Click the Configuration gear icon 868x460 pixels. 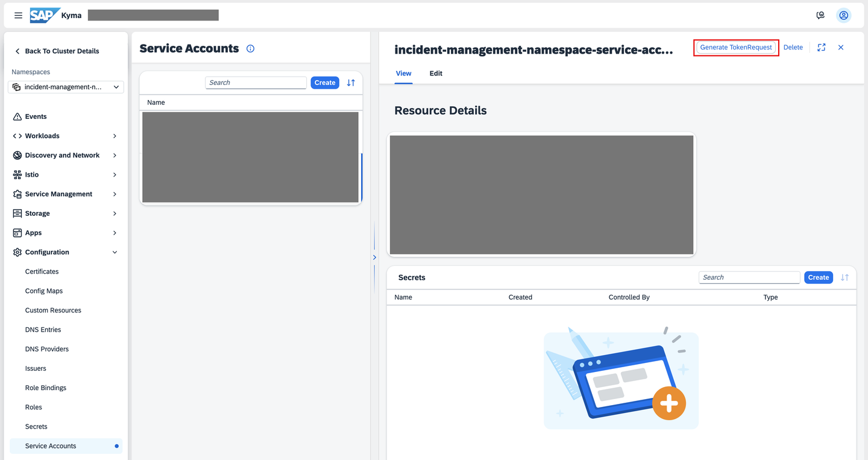click(17, 252)
